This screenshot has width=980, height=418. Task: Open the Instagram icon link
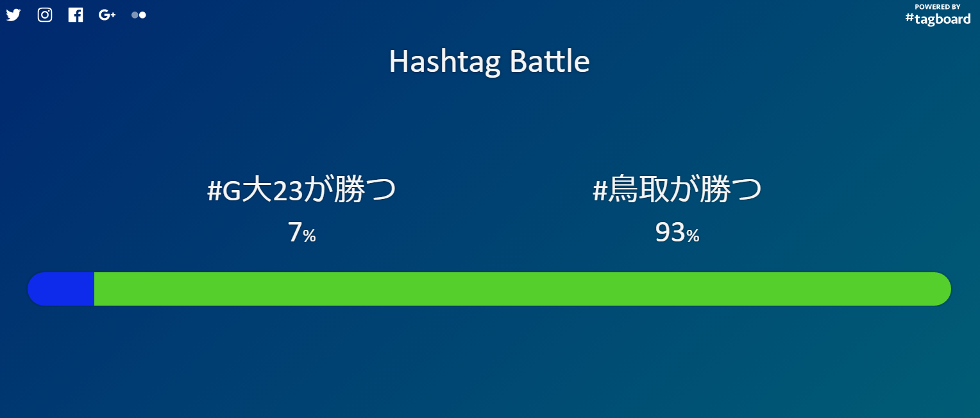45,15
